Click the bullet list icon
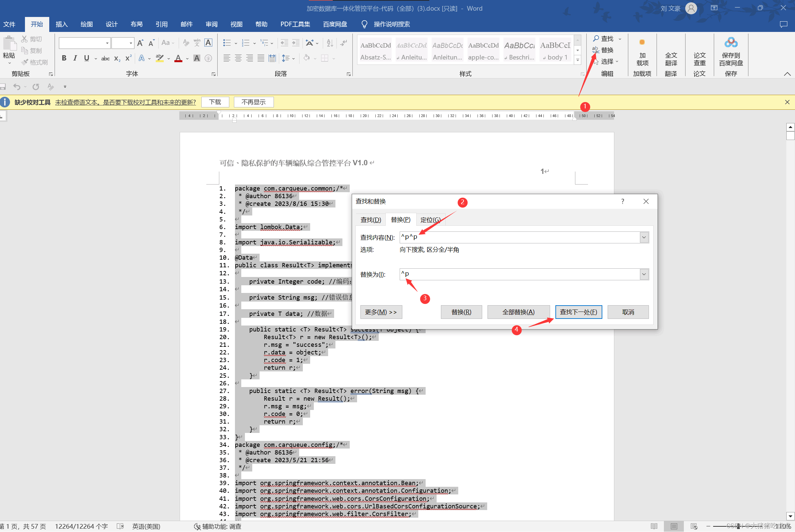Viewport: 795px width, 532px height. (x=227, y=43)
